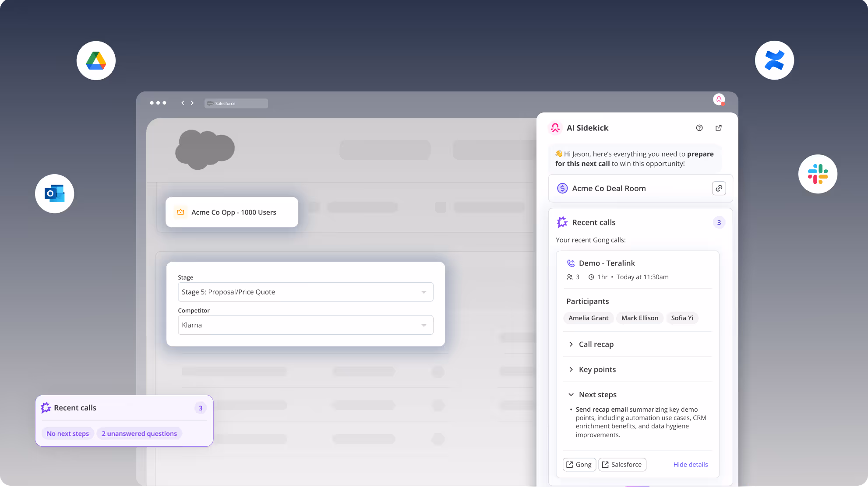Click the Sidekick extension icon in browser bar
Viewport: 868px width, 487px height.
point(719,99)
